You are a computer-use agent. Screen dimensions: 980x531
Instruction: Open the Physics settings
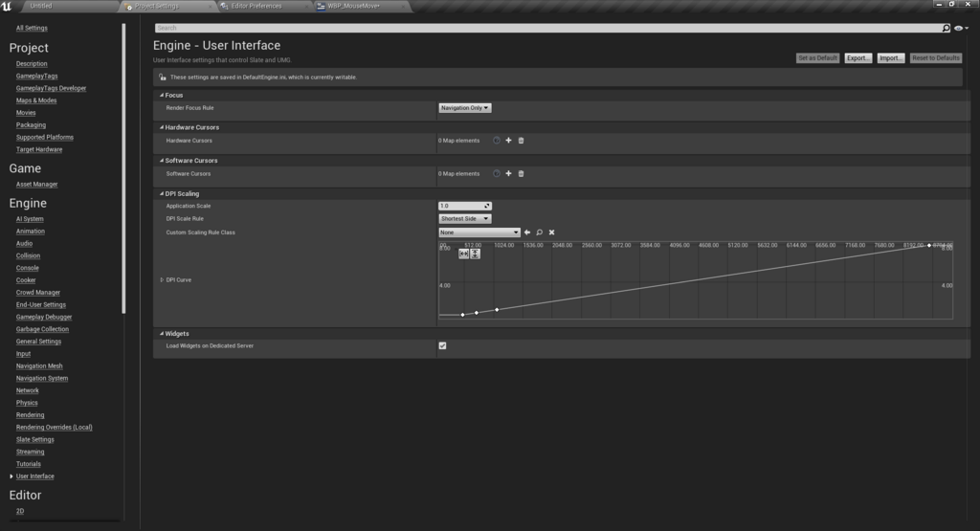[x=27, y=403]
